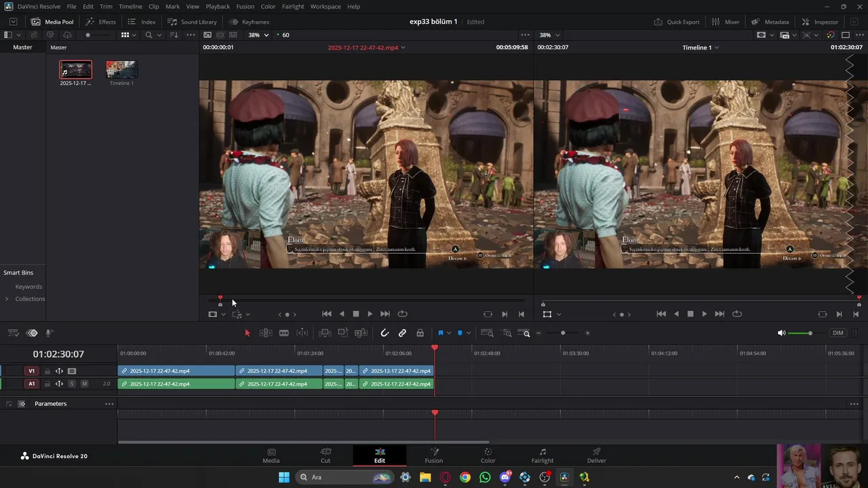This screenshot has height=488, width=868.
Task: Disable the V1 video track
Action: [x=72, y=371]
